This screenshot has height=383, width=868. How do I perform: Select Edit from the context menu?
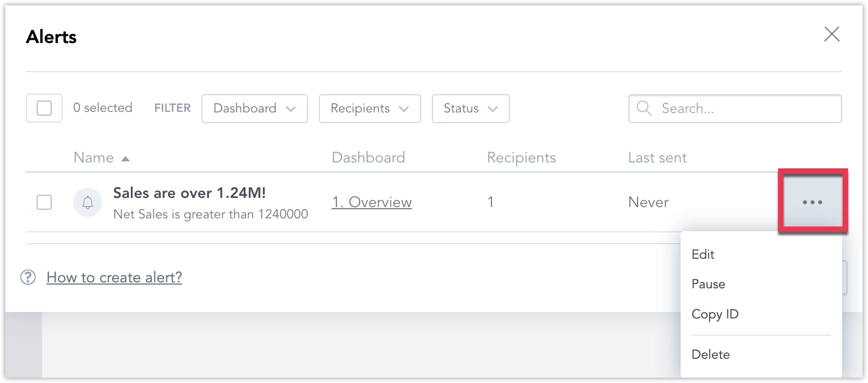(703, 254)
